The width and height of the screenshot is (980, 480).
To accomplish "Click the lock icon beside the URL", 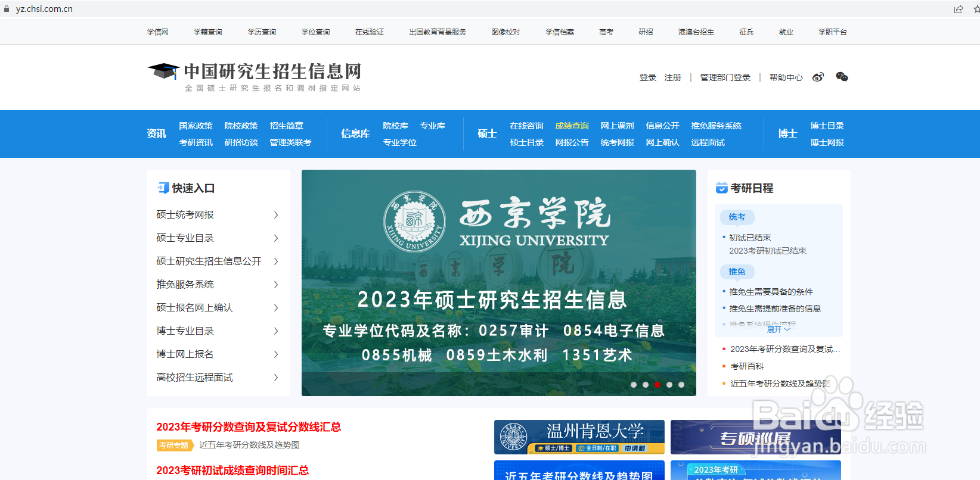I will (x=7, y=9).
